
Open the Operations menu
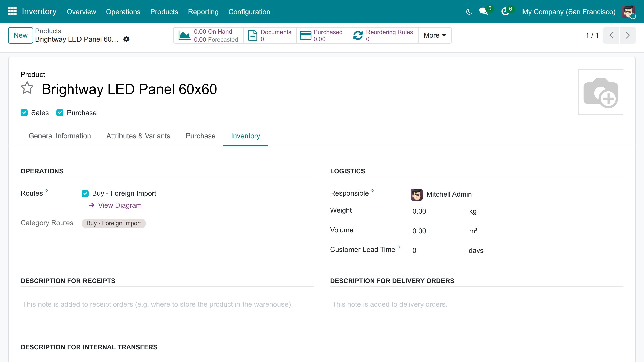pyautogui.click(x=123, y=12)
